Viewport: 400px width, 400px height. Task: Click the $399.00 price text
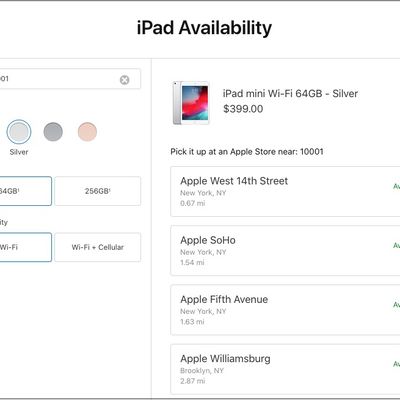click(243, 109)
